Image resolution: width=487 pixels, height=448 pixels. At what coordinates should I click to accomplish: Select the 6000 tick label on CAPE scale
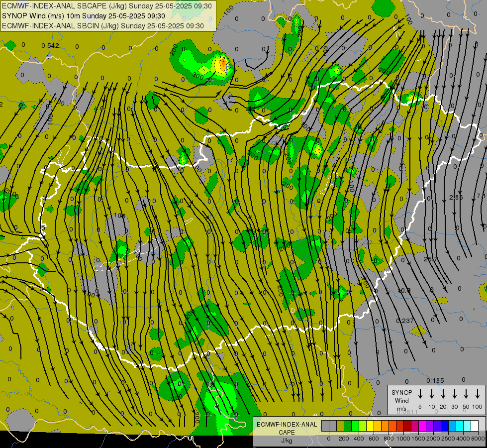click(478, 439)
